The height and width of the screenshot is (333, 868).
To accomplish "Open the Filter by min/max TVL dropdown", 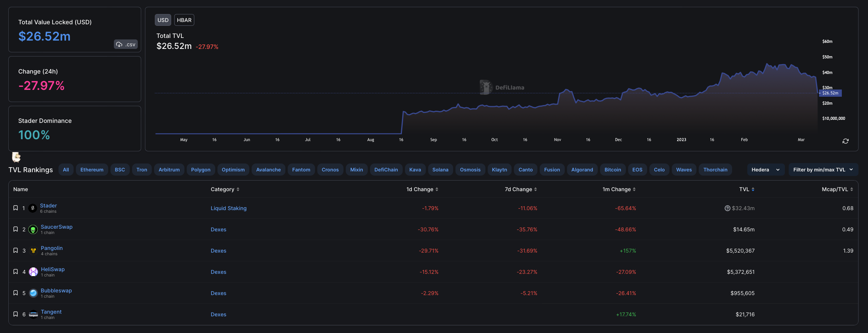I will click(x=823, y=170).
